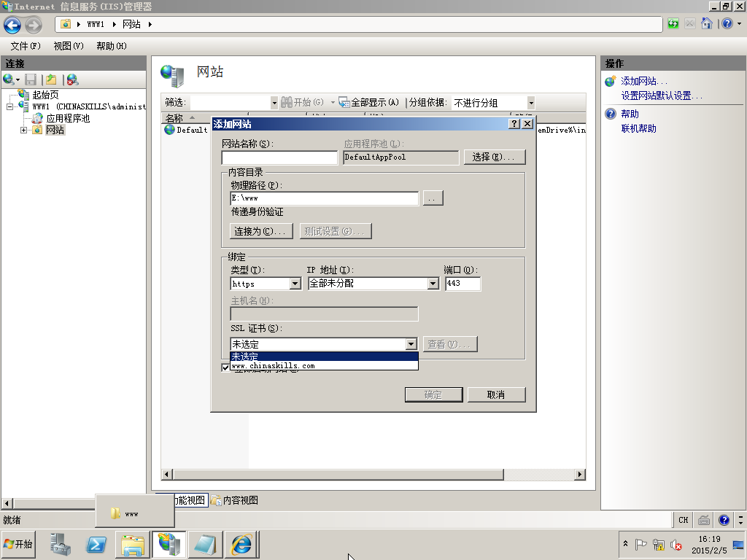Open the 视图(V) menu
The image size is (747, 560).
(x=69, y=46)
